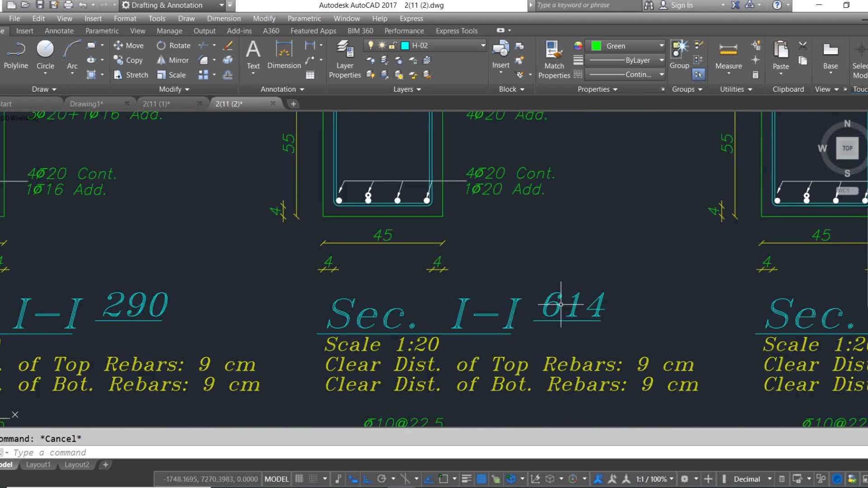Open the H-02 layer dropdown
Image resolution: width=868 pixels, height=488 pixels.
483,46
